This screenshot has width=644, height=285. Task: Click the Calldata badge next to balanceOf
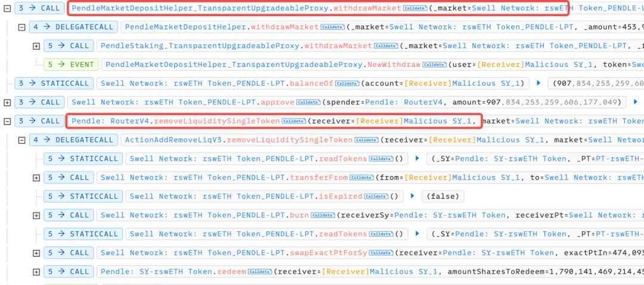click(347, 83)
